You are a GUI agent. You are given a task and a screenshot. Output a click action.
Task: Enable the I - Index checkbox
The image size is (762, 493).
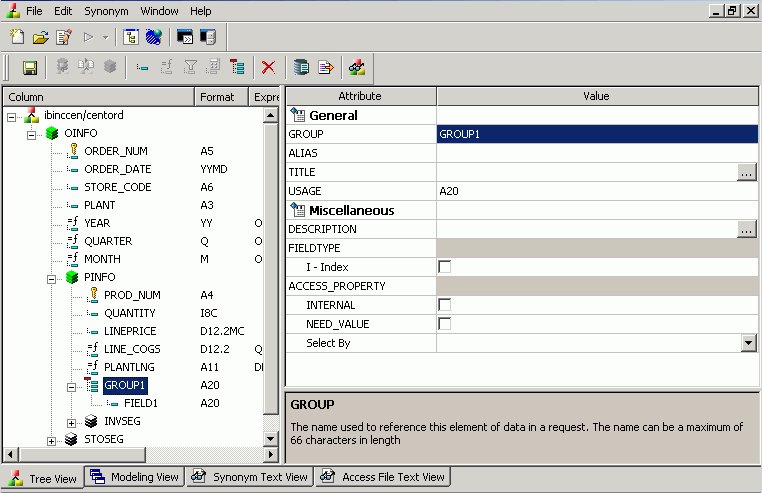point(445,267)
